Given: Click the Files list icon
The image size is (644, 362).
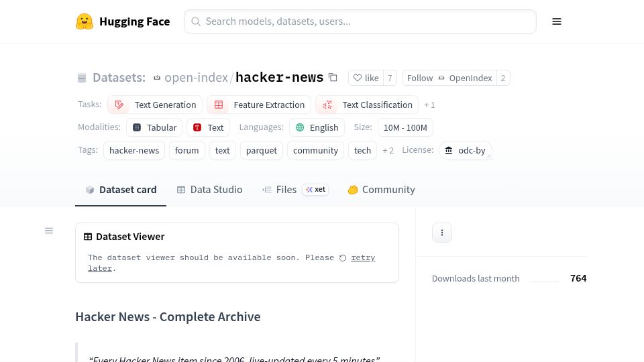Looking at the screenshot, I should point(267,190).
